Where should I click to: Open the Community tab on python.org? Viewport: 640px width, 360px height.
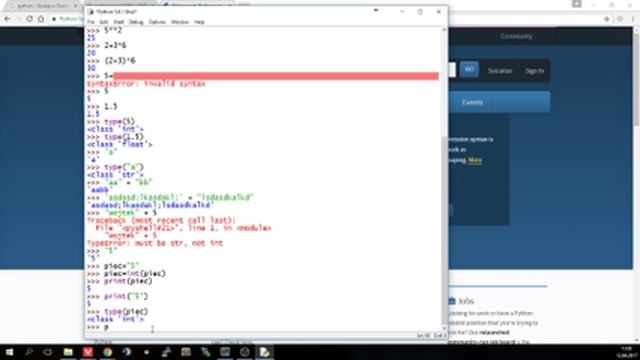[x=516, y=36]
